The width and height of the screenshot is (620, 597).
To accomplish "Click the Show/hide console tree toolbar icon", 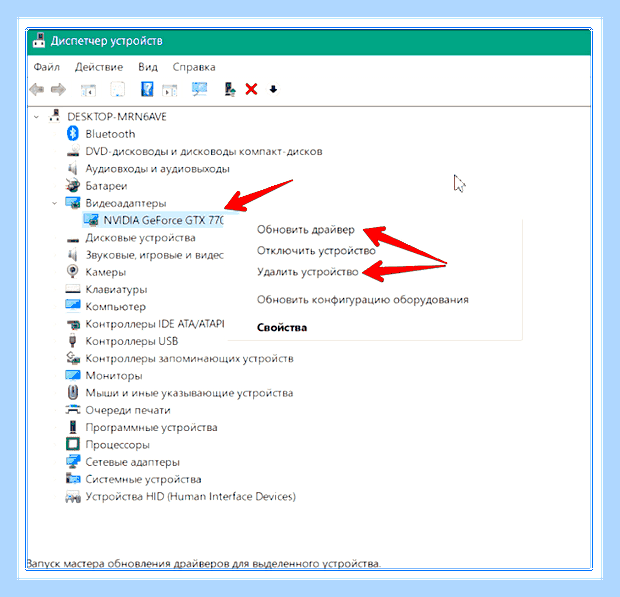I will pyautogui.click(x=88, y=90).
